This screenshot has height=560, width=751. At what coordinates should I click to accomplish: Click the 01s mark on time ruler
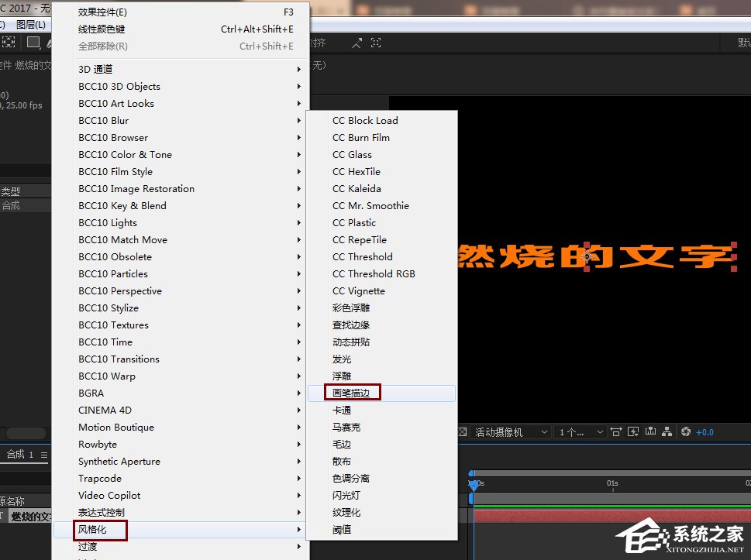tap(612, 483)
